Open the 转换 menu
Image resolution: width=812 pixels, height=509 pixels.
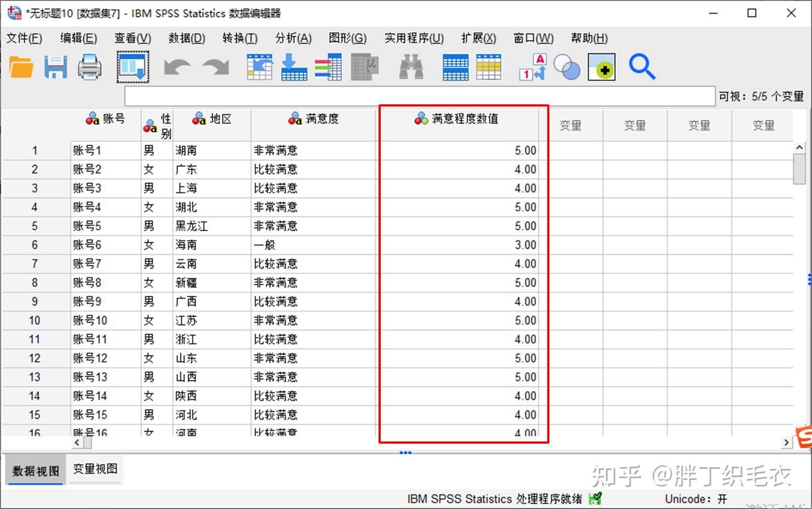pos(239,38)
